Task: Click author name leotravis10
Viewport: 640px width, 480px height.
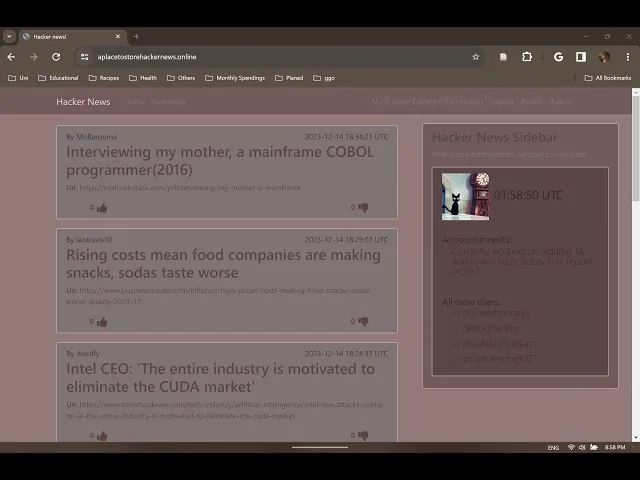Action: pos(94,240)
